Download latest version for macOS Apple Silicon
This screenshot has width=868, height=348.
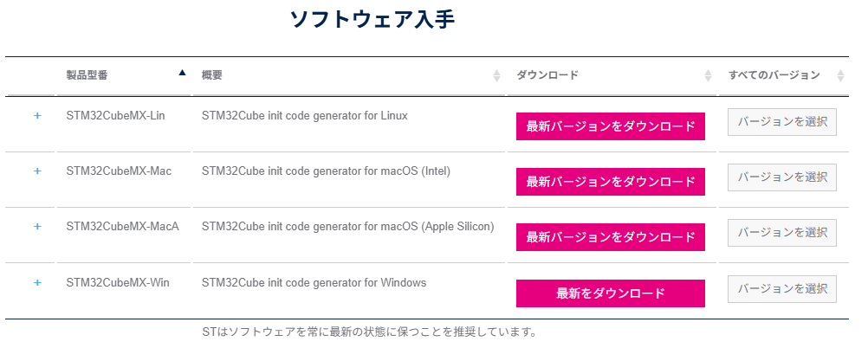click(610, 237)
